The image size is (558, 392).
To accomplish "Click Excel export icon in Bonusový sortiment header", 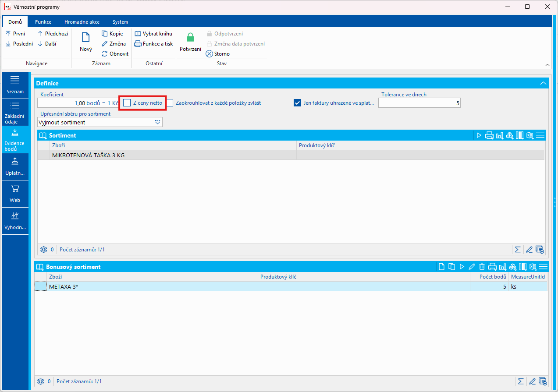I will tap(533, 266).
